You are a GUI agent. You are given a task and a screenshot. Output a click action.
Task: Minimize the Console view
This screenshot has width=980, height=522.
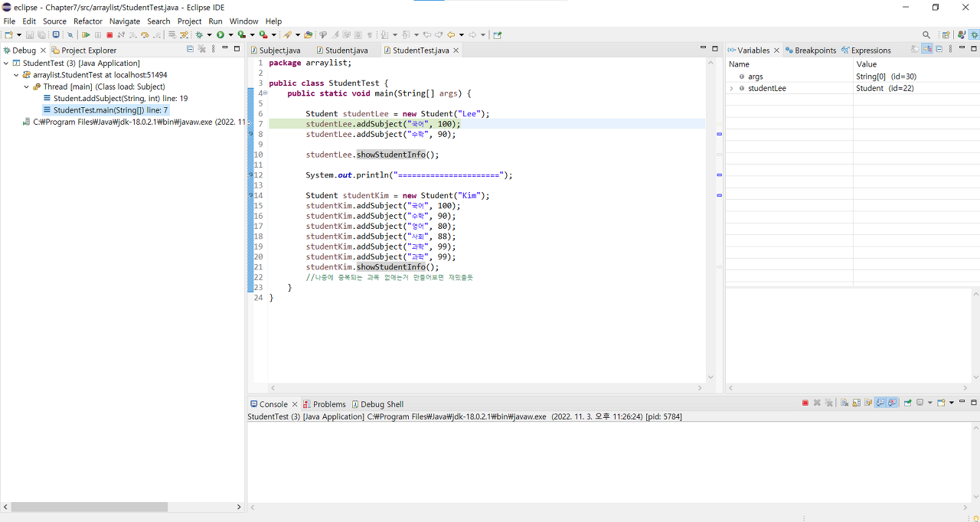coord(962,403)
